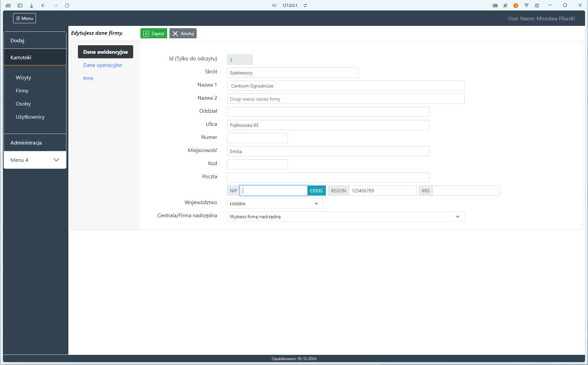Screen dimensions: 588x365
Task: Click the bug extension icon
Action: click(506, 5)
